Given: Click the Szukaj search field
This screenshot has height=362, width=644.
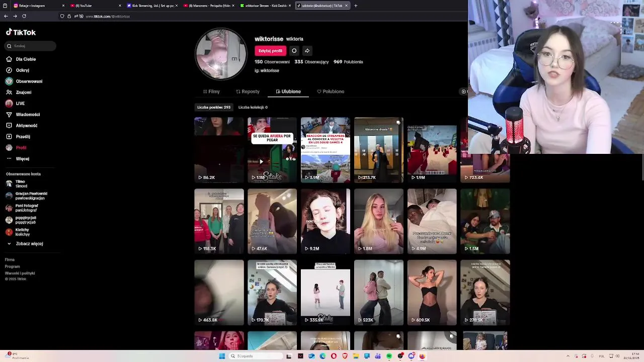Looking at the screenshot, I should coord(31,46).
